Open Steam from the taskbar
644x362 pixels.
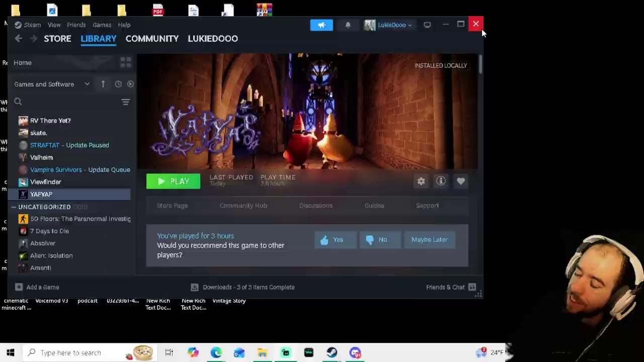332,352
